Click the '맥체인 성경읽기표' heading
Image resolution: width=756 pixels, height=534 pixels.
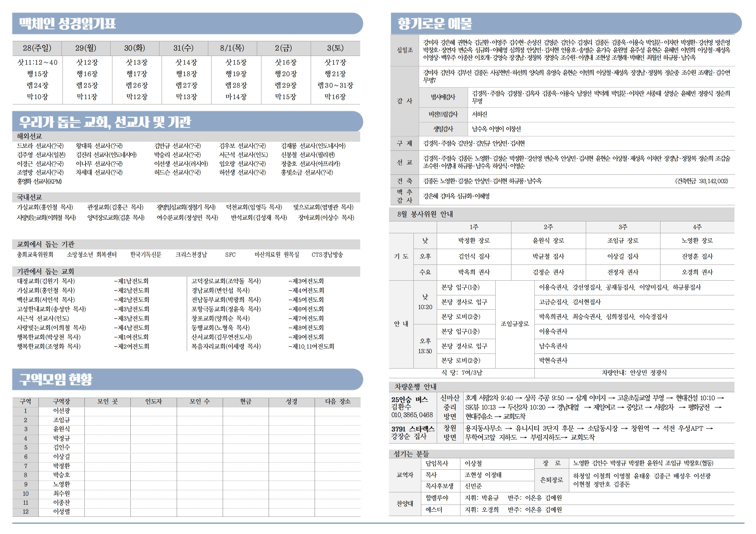coord(68,24)
